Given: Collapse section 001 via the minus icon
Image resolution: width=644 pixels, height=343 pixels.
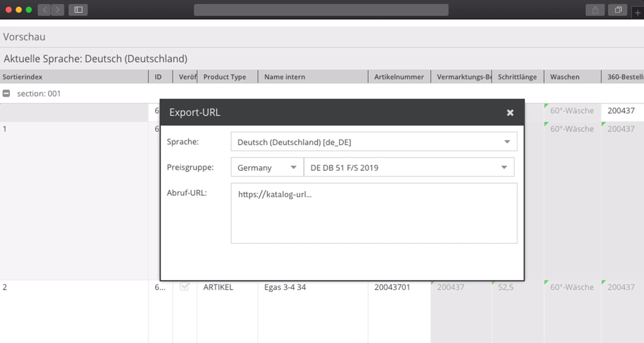Looking at the screenshot, I should [x=6, y=93].
